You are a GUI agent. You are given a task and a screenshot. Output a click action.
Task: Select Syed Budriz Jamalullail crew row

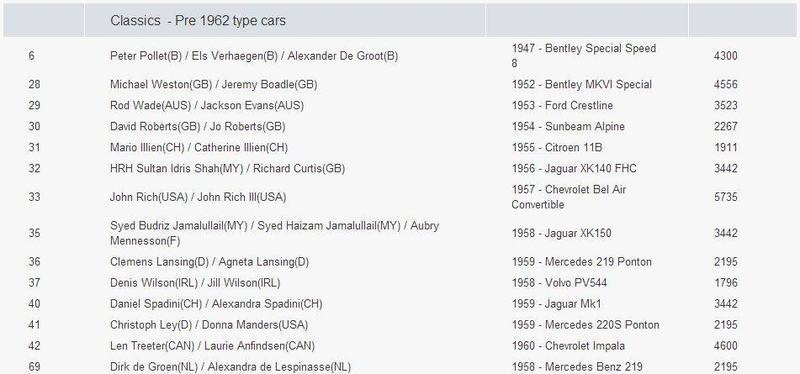[274, 233]
